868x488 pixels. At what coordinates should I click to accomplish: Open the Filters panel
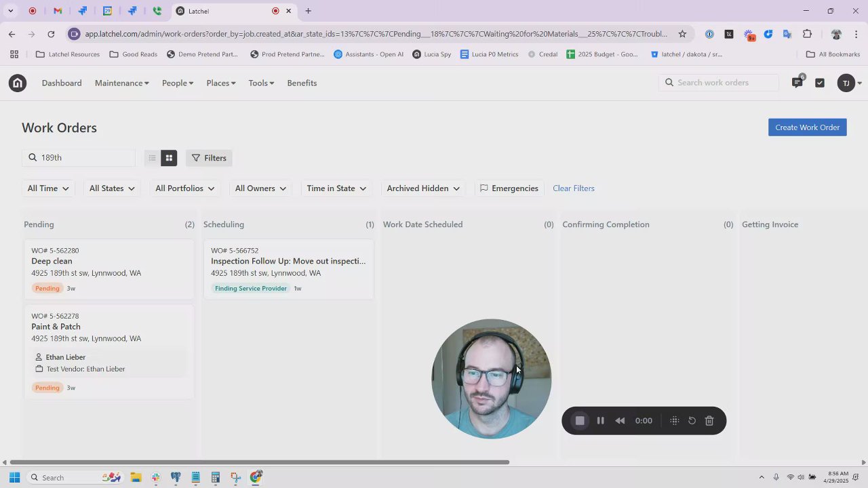(209, 158)
